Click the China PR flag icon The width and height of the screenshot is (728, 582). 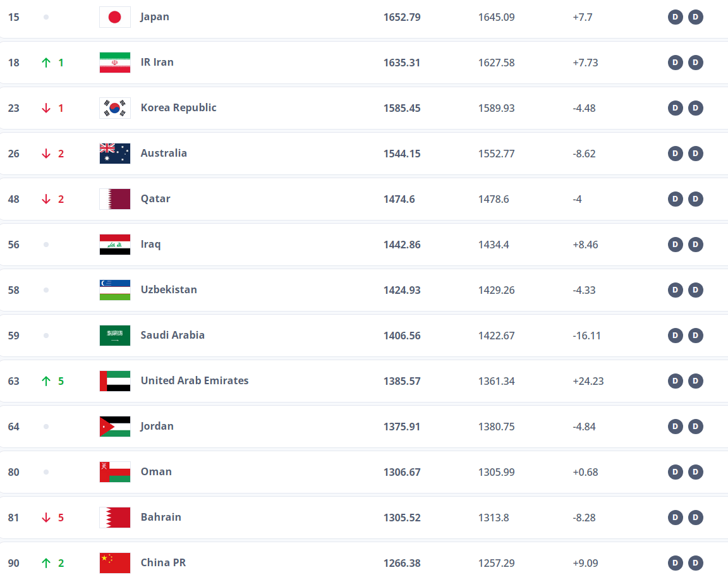point(114,563)
